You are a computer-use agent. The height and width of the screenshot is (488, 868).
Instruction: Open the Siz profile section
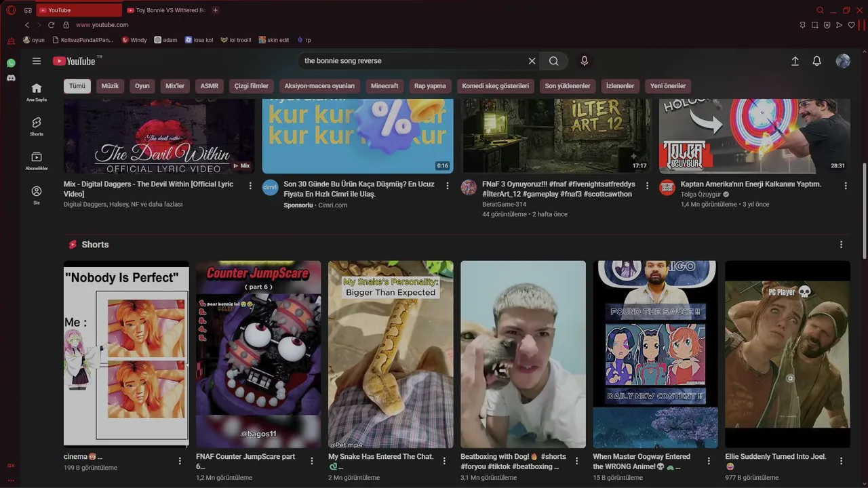[37, 195]
